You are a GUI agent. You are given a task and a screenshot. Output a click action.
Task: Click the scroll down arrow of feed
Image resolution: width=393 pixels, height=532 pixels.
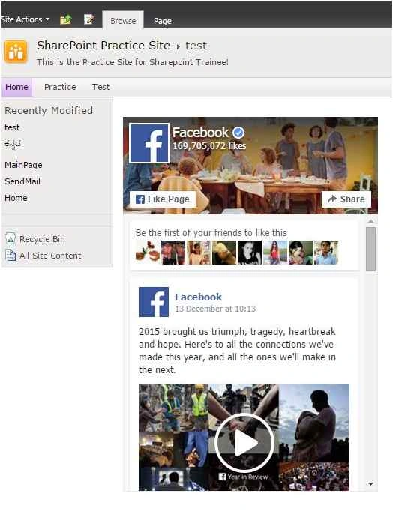pos(371,483)
